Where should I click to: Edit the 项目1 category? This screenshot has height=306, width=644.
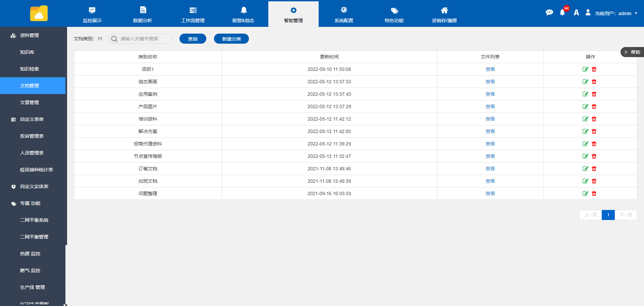585,69
